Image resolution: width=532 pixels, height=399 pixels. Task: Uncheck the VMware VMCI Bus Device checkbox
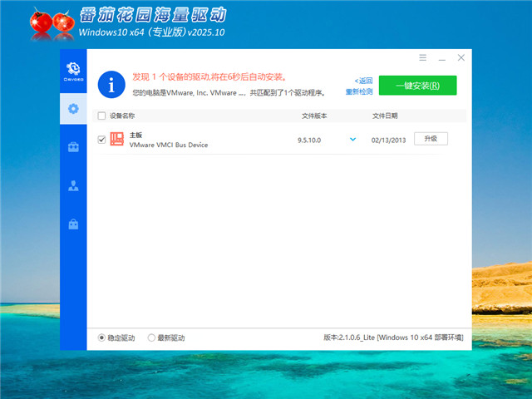click(x=102, y=140)
